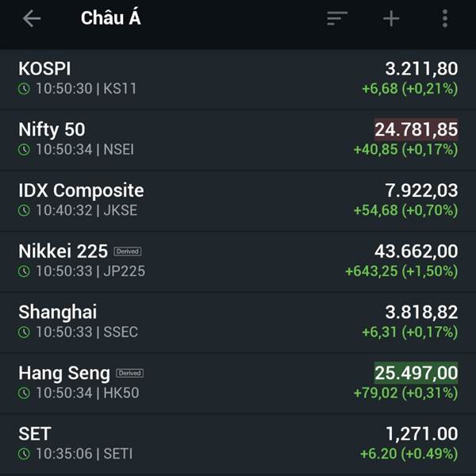Click clock icon on Nifty 50 row
The width and height of the screenshot is (476, 476).
pos(24,150)
